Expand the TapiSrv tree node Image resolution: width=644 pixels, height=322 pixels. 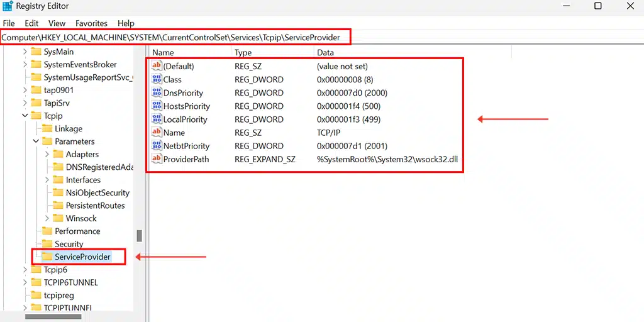pos(25,103)
